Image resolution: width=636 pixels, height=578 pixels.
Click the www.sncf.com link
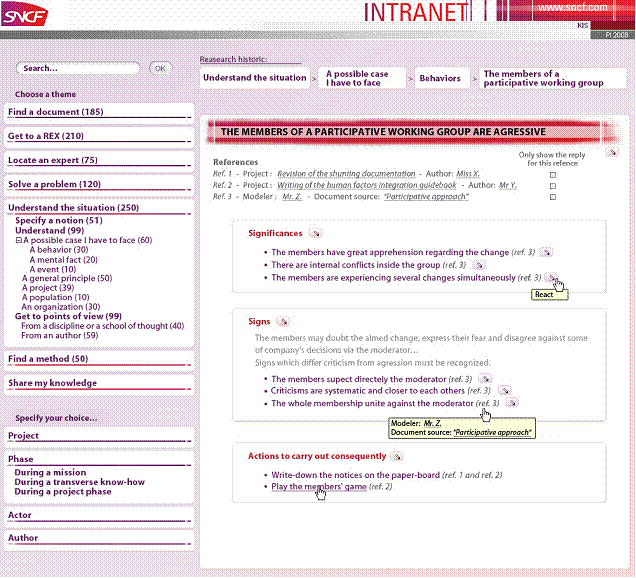(573, 8)
